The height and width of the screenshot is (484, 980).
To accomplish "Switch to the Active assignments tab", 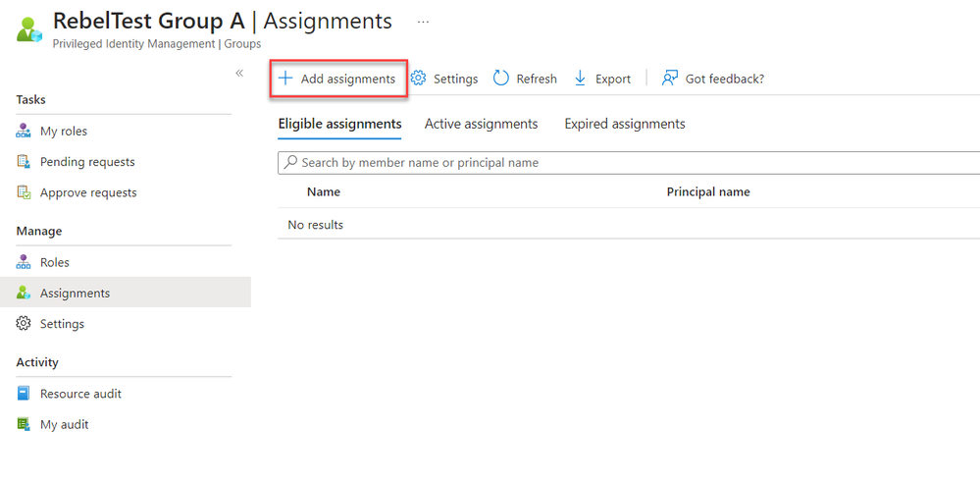I will pos(481,124).
